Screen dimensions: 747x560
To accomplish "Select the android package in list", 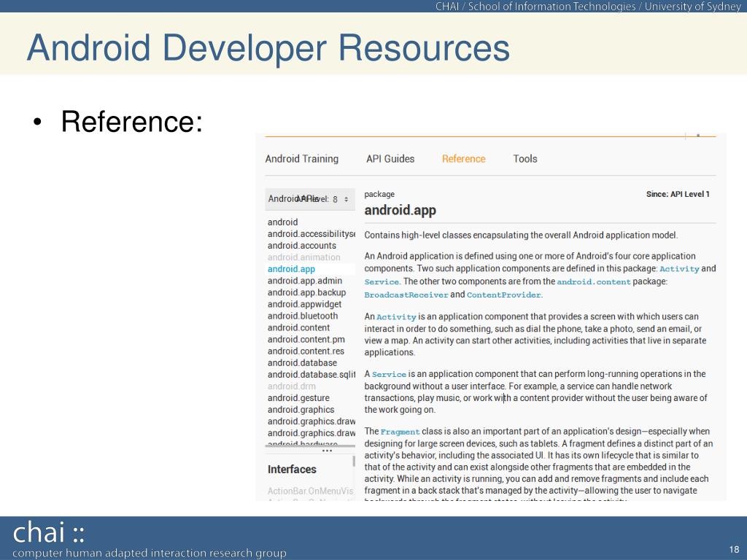I will [x=282, y=222].
